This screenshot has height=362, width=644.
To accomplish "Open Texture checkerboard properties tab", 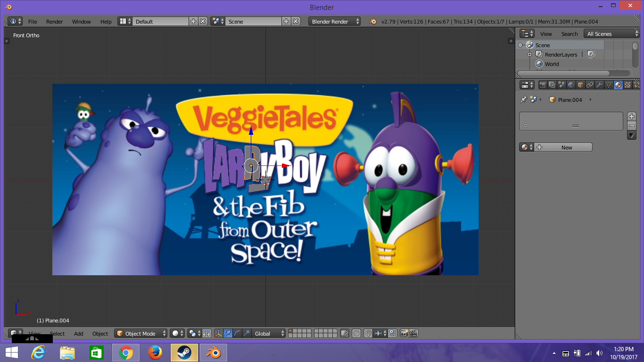I will tap(627, 85).
